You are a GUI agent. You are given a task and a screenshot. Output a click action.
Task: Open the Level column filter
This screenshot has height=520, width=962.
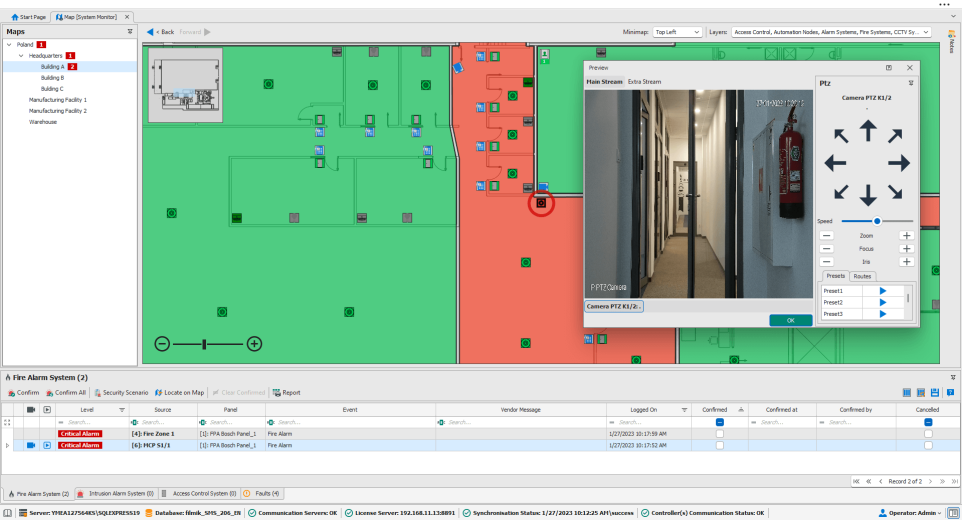[x=121, y=410]
